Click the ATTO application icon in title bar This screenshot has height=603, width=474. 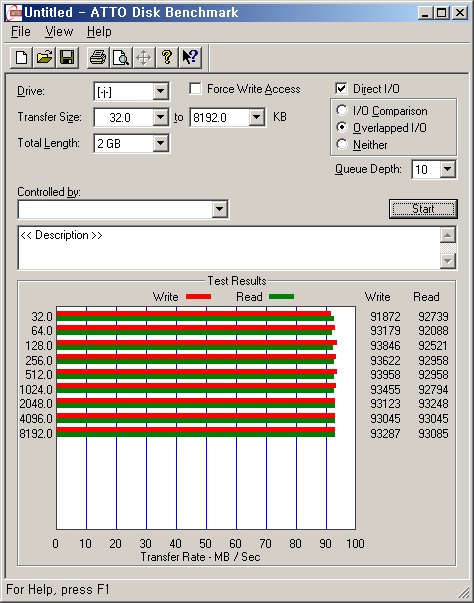(x=13, y=13)
